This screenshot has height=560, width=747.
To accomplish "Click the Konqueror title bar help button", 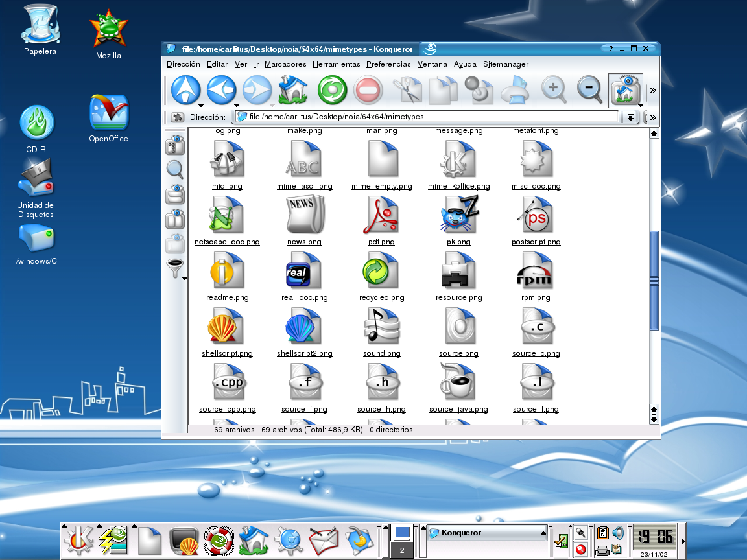I will tap(611, 49).
